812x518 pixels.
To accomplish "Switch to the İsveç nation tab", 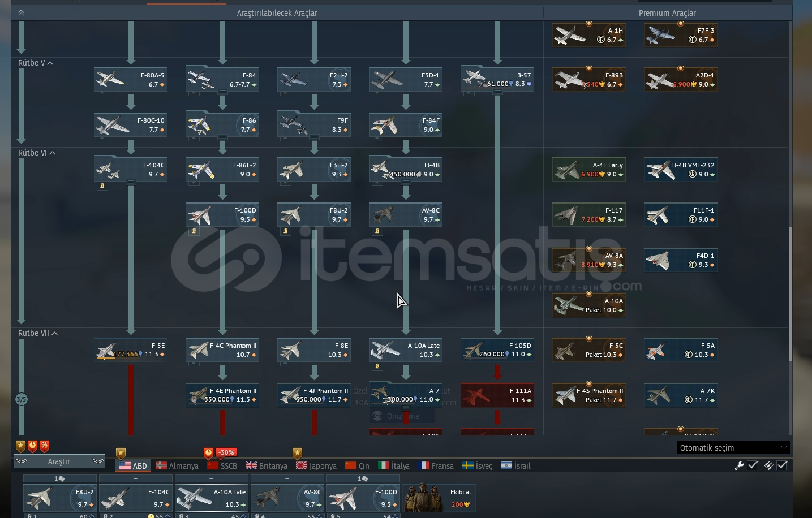I will (x=478, y=466).
